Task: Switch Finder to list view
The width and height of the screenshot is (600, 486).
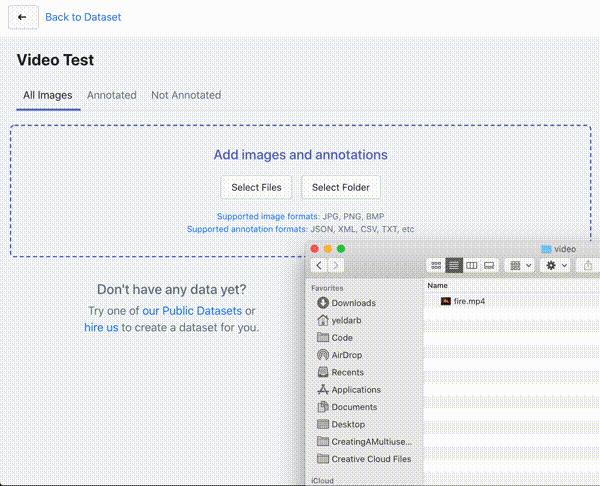Action: point(454,265)
